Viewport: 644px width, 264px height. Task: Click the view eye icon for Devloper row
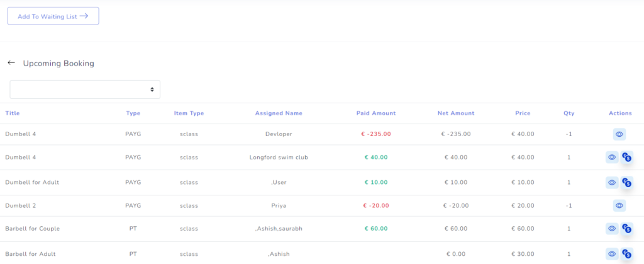coord(619,134)
